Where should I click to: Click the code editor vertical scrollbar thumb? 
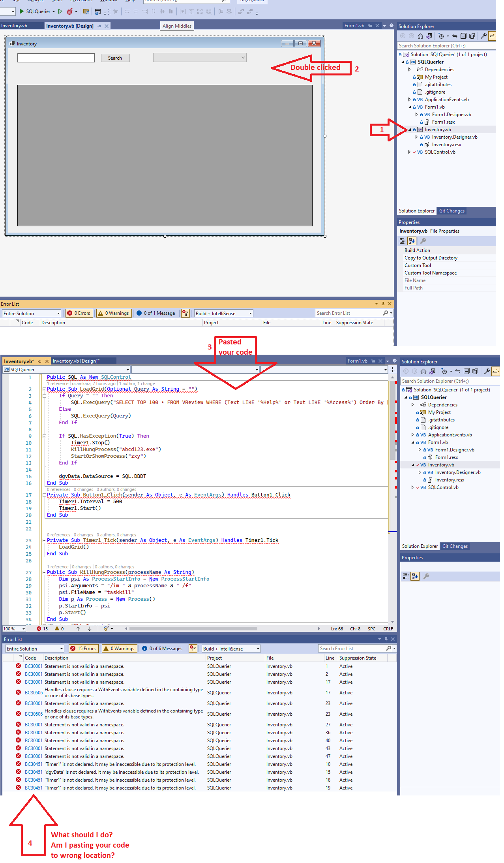coord(392,421)
